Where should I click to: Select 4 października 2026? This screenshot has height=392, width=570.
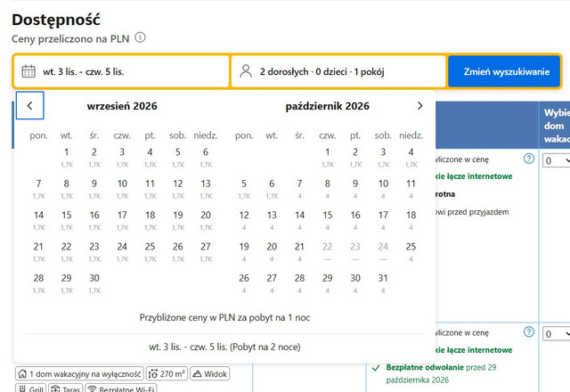tap(411, 158)
